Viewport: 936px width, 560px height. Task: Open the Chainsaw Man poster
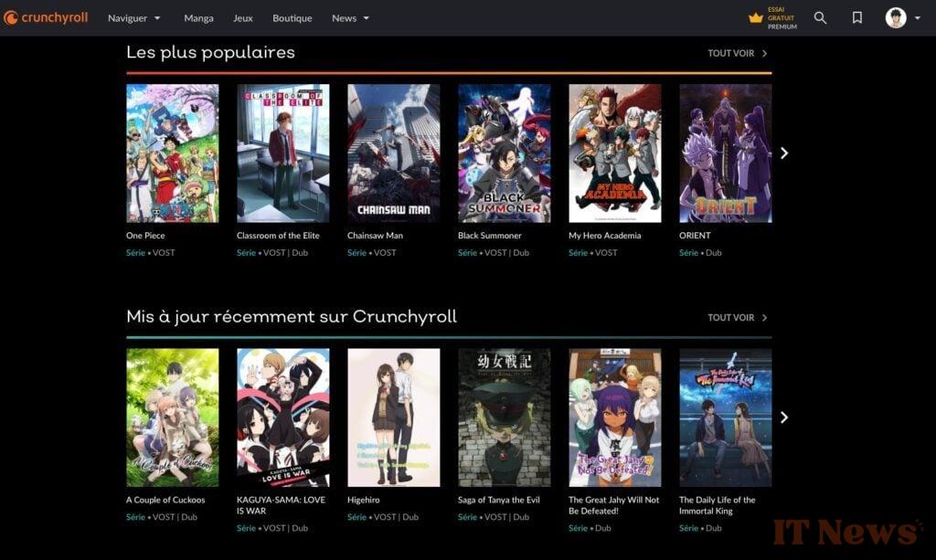(393, 152)
